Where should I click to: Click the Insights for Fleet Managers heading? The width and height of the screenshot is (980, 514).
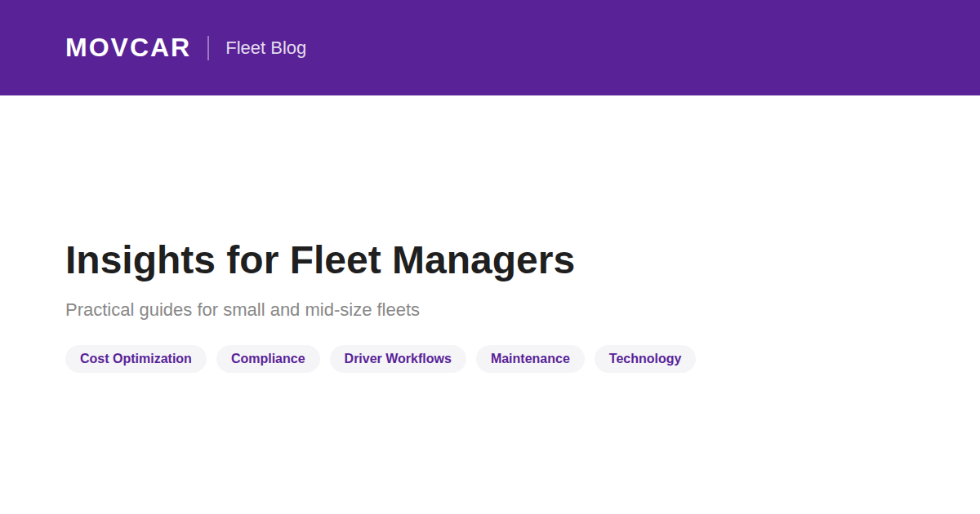pyautogui.click(x=320, y=260)
